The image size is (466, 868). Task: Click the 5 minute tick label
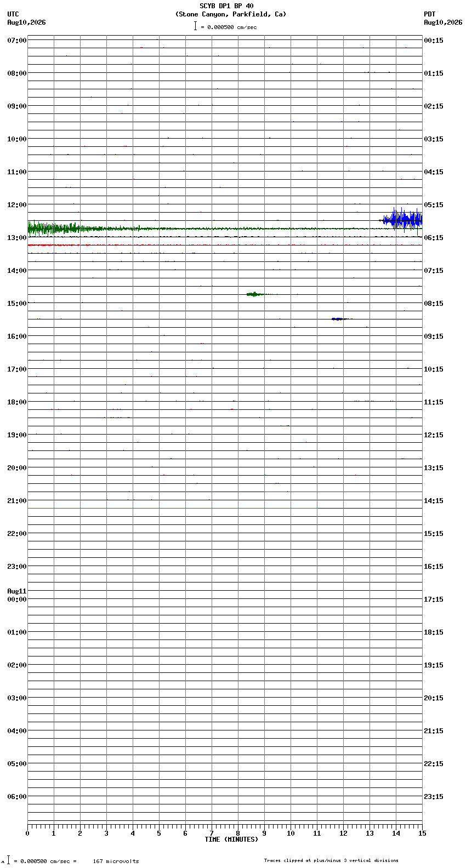tap(159, 833)
